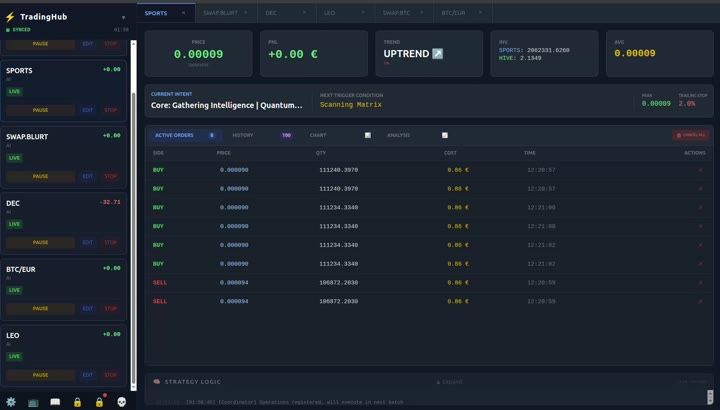Close the LEO tab with its x

coord(363,13)
